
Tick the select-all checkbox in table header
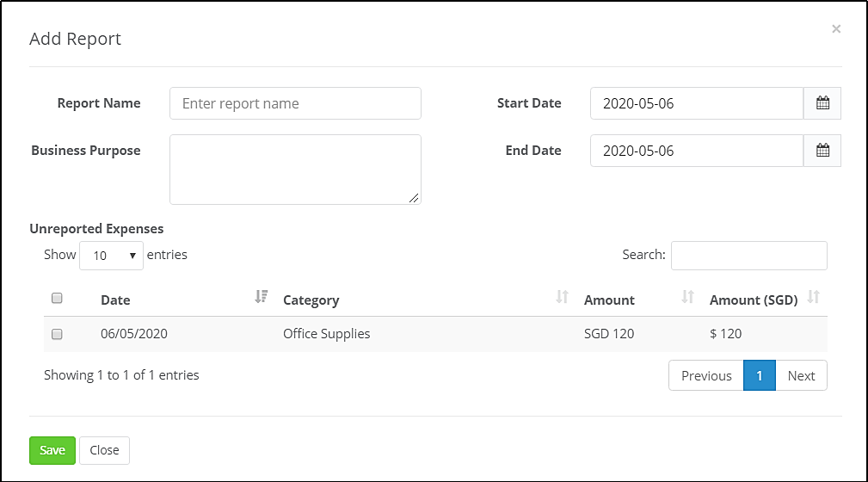pos(57,298)
